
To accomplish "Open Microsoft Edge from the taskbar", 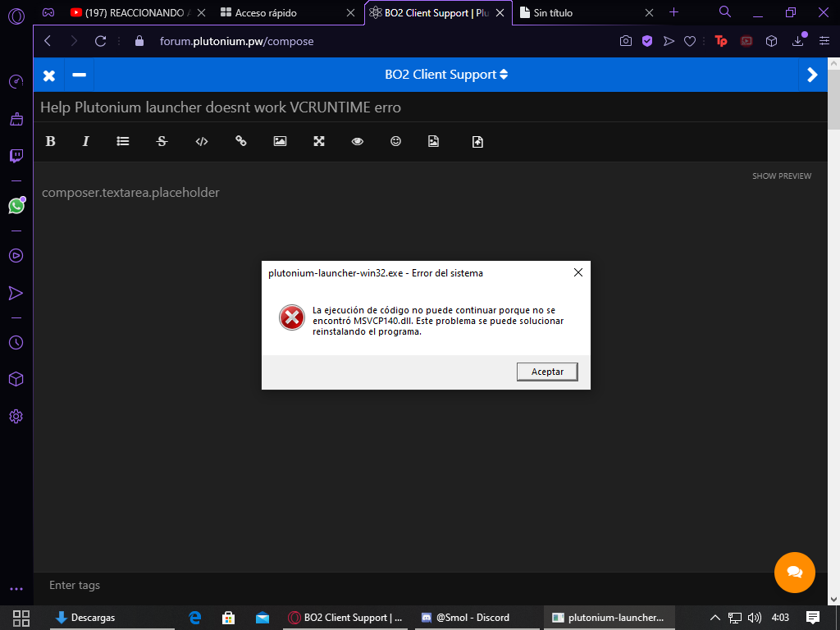I will point(194,618).
